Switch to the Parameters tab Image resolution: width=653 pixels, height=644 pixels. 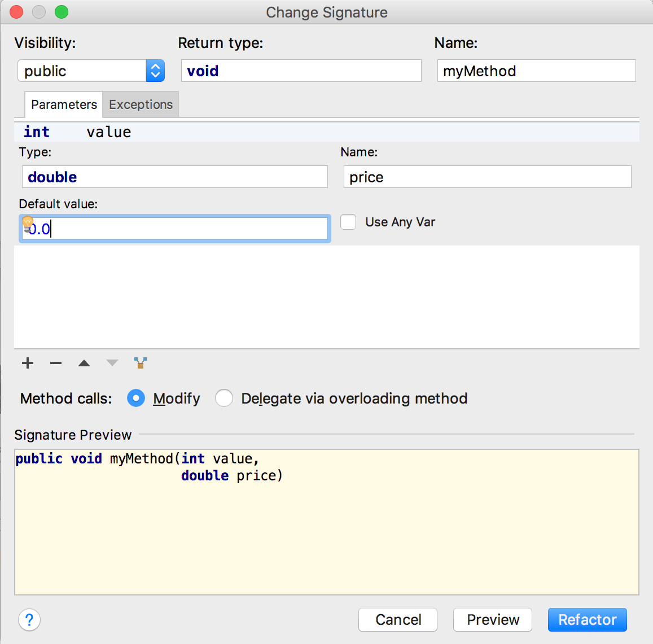pyautogui.click(x=63, y=104)
